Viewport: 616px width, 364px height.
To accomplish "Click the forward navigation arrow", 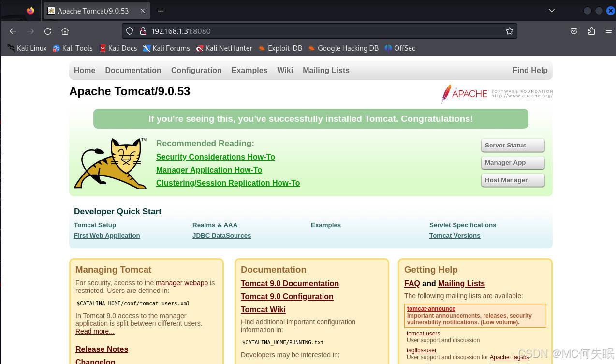I will tap(30, 31).
